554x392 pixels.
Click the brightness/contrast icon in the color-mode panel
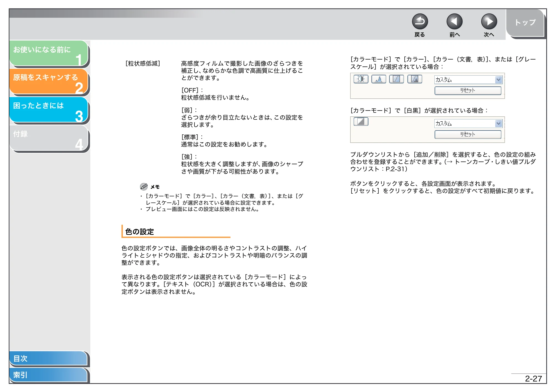pyautogui.click(x=361, y=79)
